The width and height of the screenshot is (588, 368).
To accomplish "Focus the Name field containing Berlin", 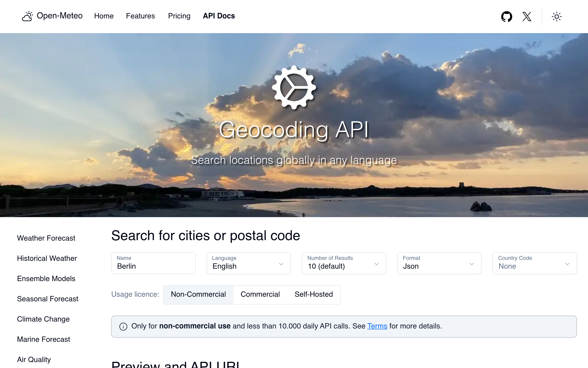I will click(x=153, y=263).
